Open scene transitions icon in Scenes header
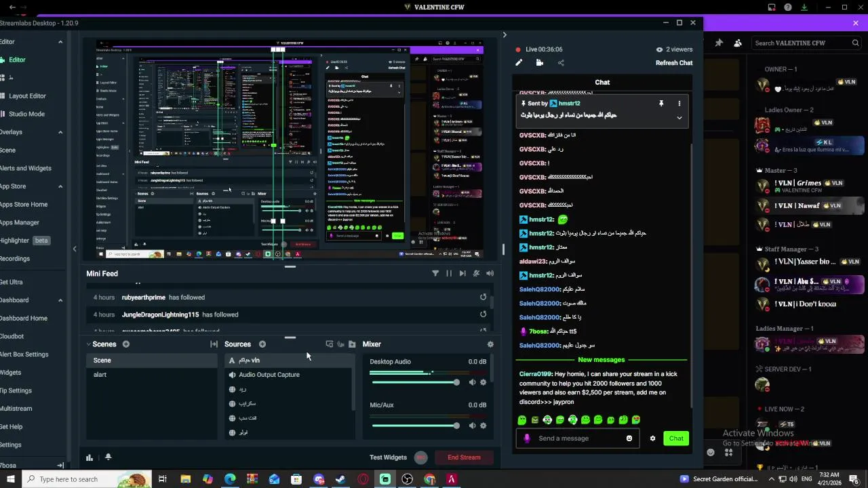Viewport: 868px width, 488px height. [214, 344]
